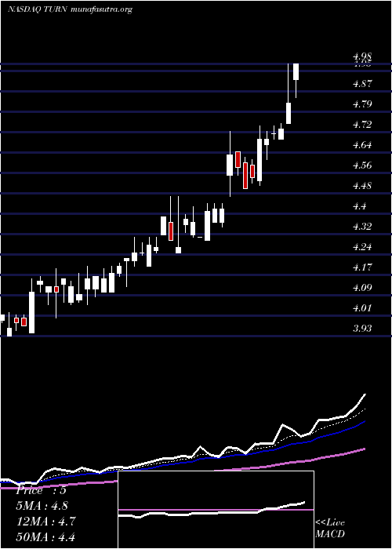
Task: Click the last white candlestick at the top
Action: click(x=296, y=72)
